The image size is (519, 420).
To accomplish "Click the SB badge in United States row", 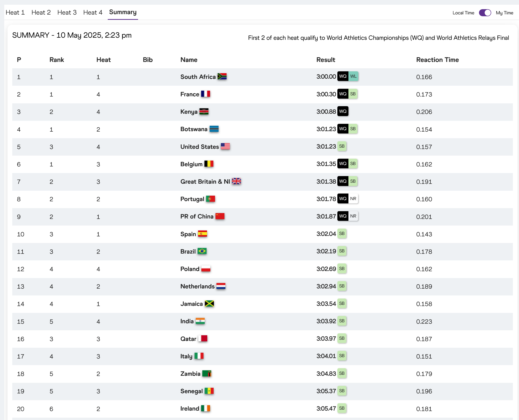I will (342, 146).
